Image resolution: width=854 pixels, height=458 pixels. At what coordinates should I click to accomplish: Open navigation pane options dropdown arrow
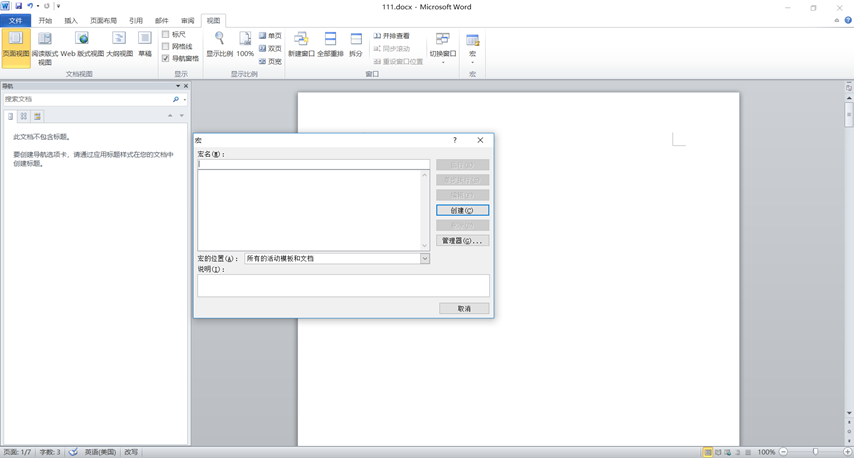178,86
